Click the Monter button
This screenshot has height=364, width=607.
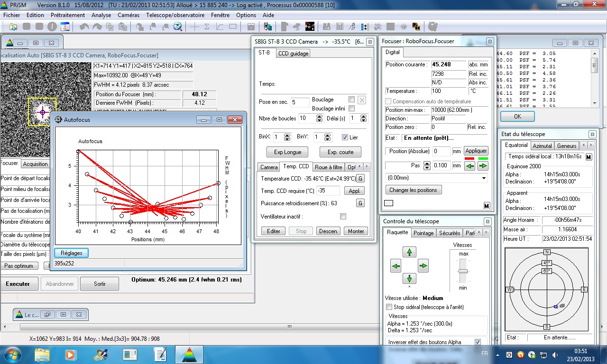pyautogui.click(x=356, y=231)
